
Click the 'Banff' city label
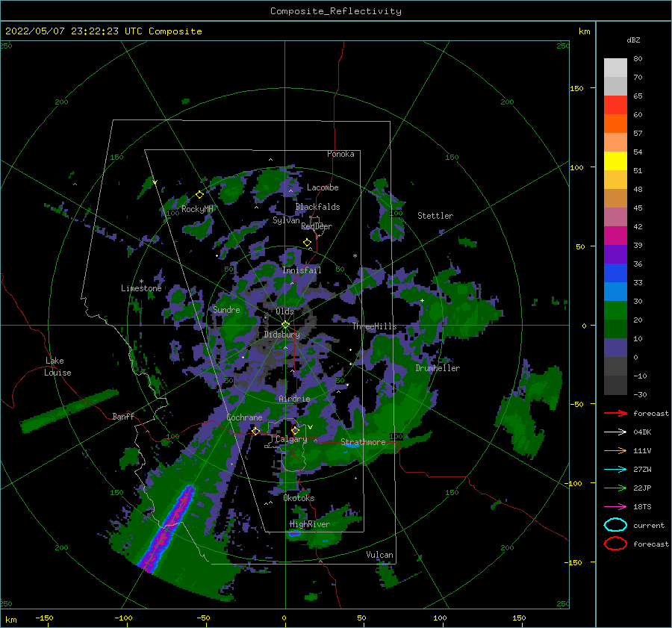(x=123, y=416)
